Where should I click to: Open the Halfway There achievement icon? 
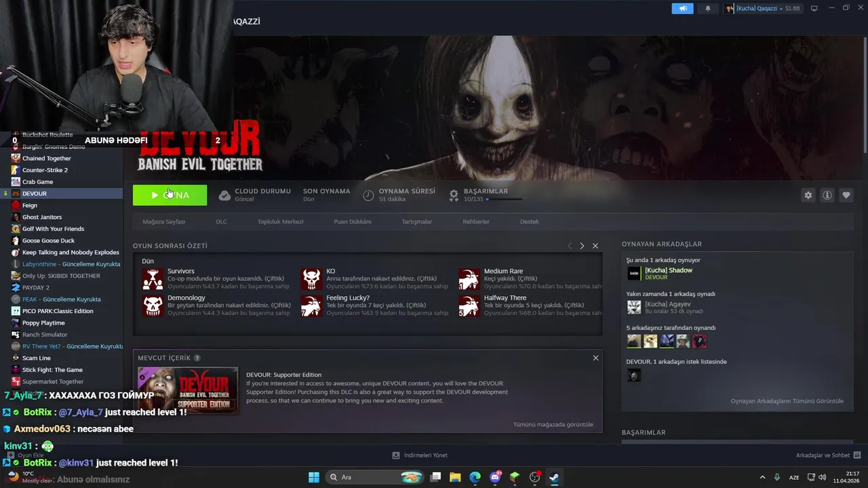click(469, 306)
